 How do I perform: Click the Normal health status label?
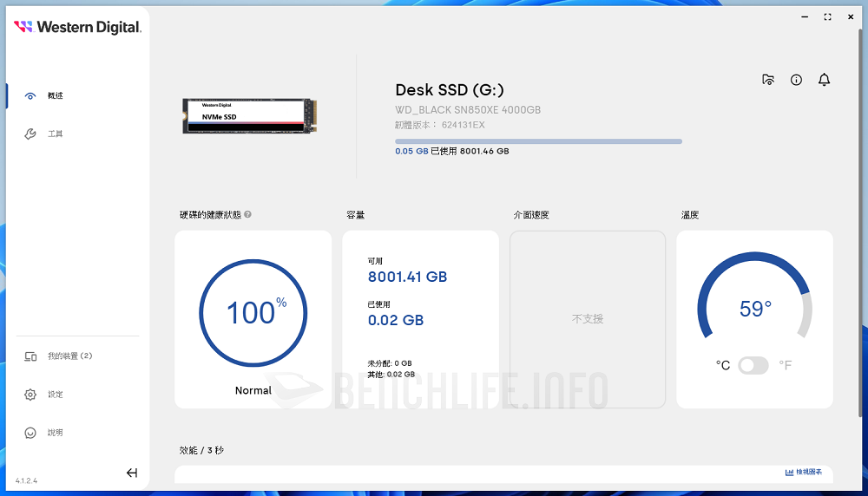(253, 390)
